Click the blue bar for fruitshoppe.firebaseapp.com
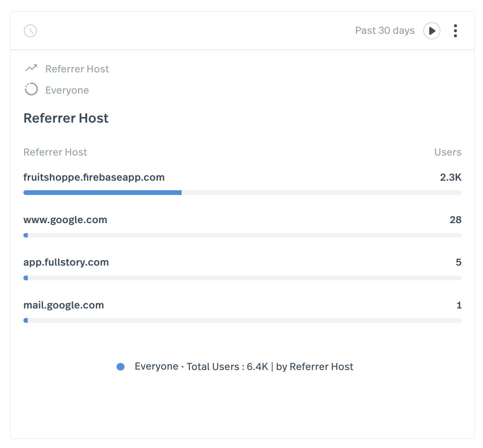Viewport: 483px width, 448px height. pos(102,192)
